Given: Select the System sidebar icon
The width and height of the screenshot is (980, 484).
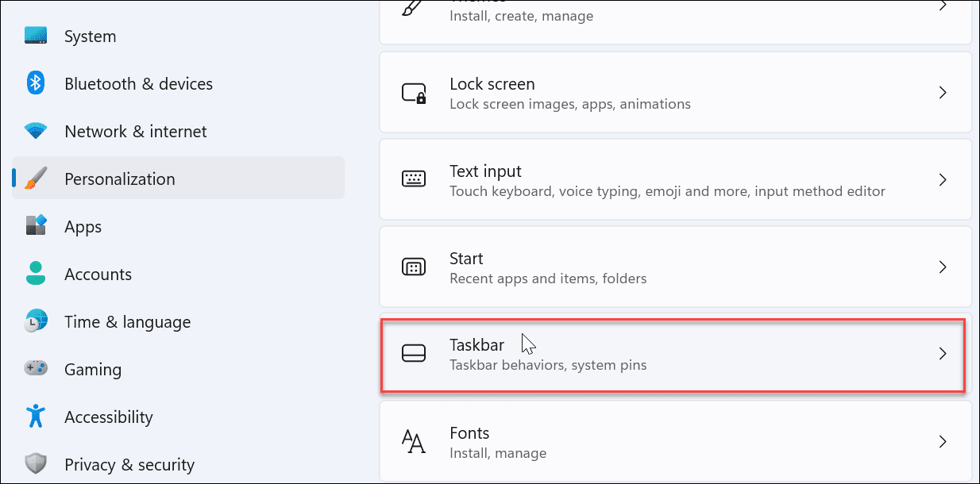Looking at the screenshot, I should (x=35, y=36).
